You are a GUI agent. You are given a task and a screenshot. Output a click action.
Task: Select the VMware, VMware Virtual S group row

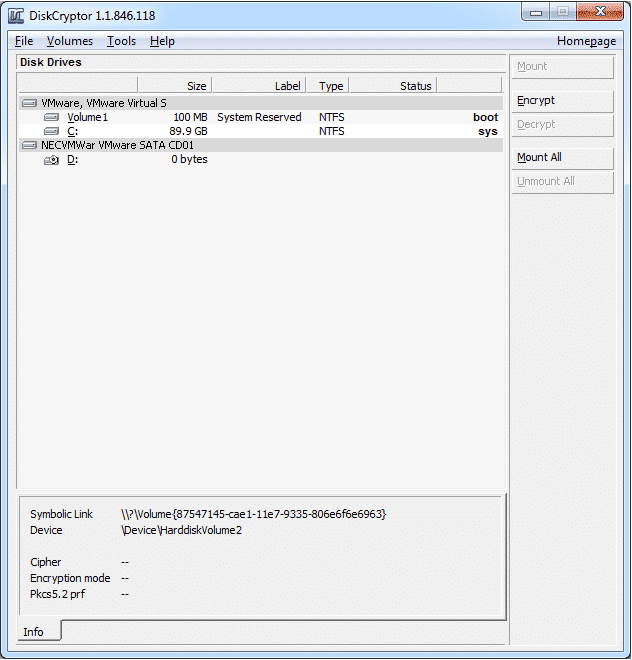(x=261, y=103)
